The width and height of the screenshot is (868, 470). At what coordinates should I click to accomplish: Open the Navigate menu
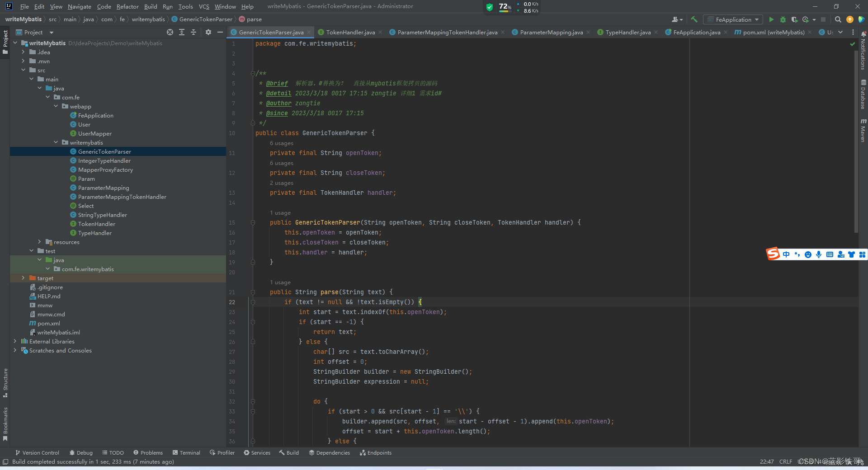80,6
